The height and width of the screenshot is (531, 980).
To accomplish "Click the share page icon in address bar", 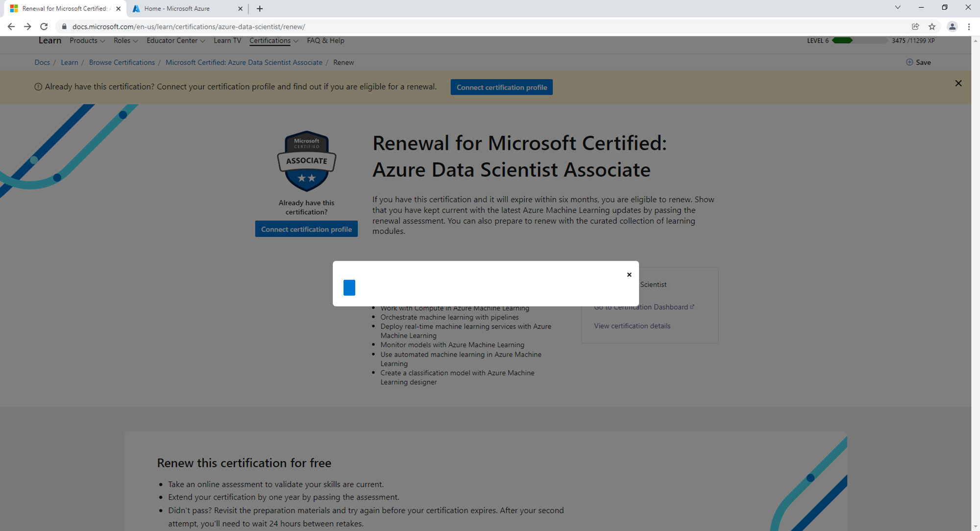I will pyautogui.click(x=915, y=26).
